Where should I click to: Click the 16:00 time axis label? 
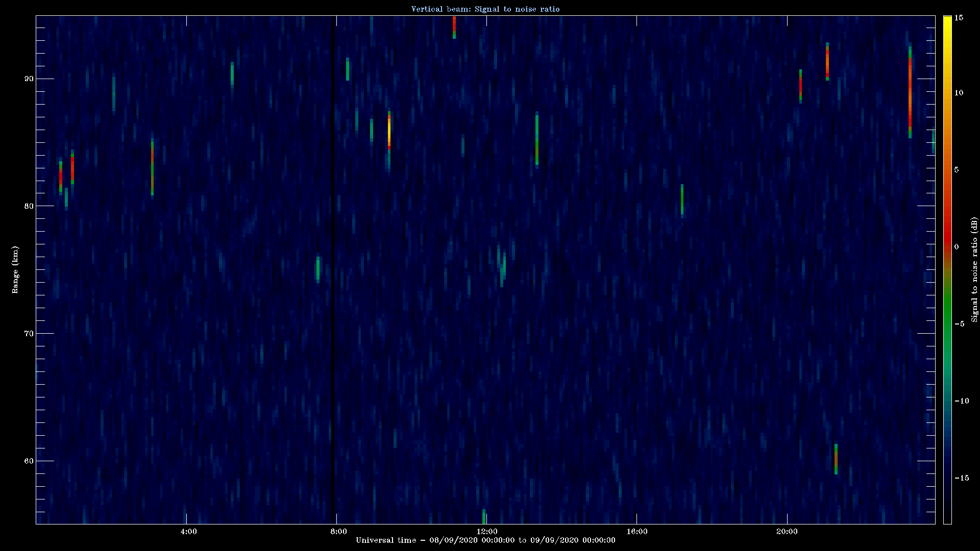click(x=636, y=532)
